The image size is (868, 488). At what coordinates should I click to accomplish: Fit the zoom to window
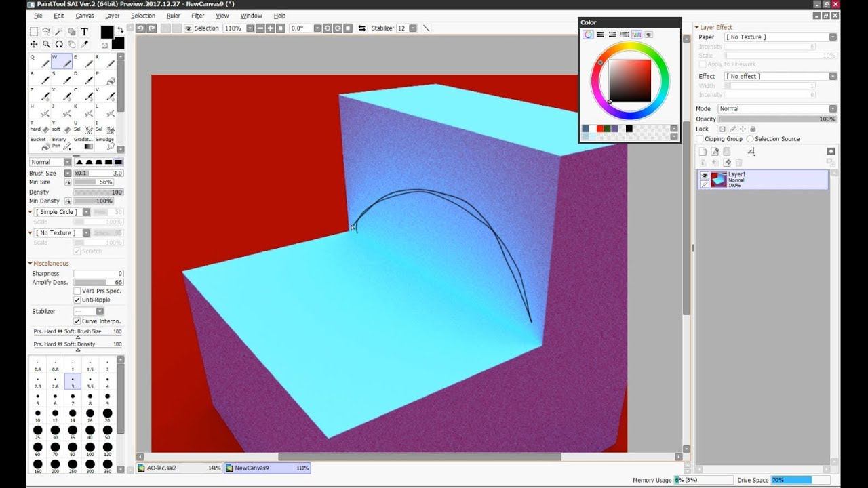(x=281, y=28)
